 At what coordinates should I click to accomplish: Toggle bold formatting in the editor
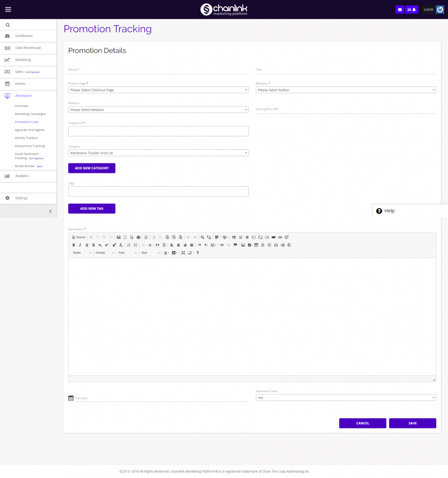point(73,245)
